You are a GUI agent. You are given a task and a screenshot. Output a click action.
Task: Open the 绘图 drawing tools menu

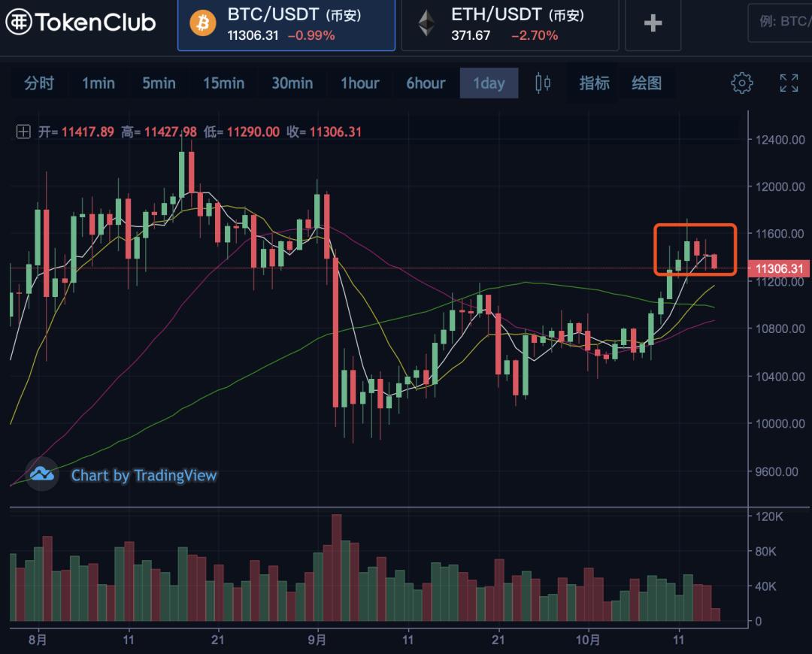click(x=647, y=83)
